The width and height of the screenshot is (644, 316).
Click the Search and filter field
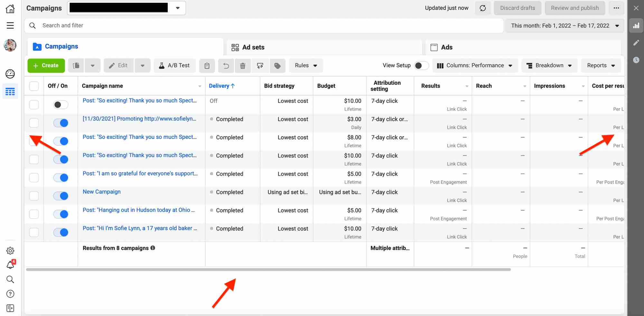129,25
